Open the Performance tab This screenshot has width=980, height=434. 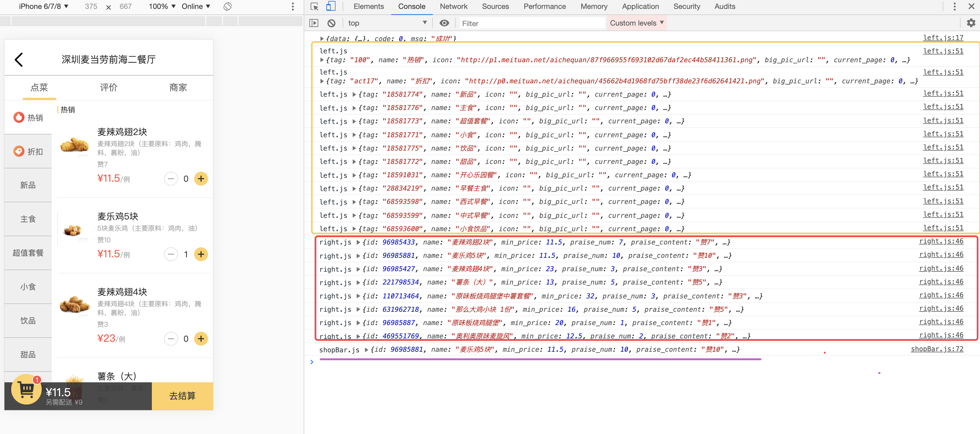coord(545,6)
